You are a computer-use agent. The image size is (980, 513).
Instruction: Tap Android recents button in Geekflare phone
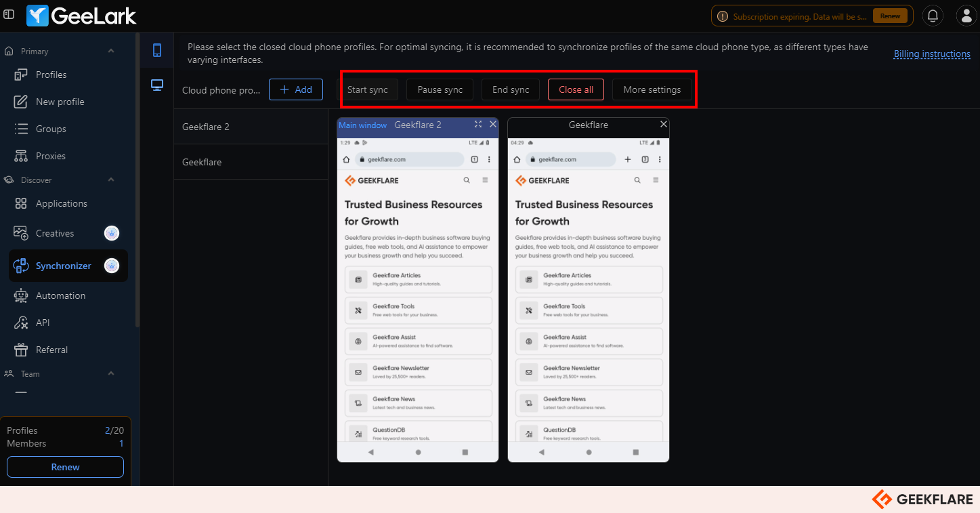click(x=635, y=452)
